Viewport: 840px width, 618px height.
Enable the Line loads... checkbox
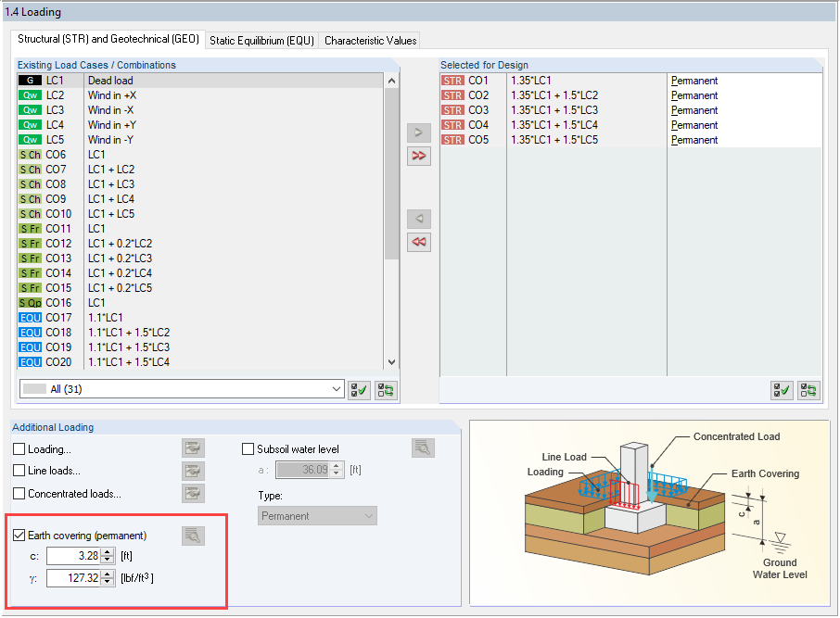(x=19, y=470)
